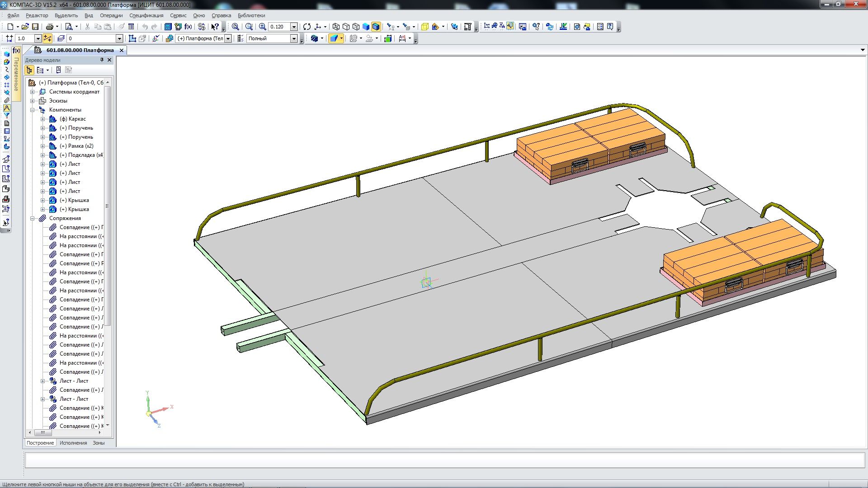This screenshot has width=868, height=488.
Task: Toggle shaded-with-edges display mode
Action: tap(376, 27)
